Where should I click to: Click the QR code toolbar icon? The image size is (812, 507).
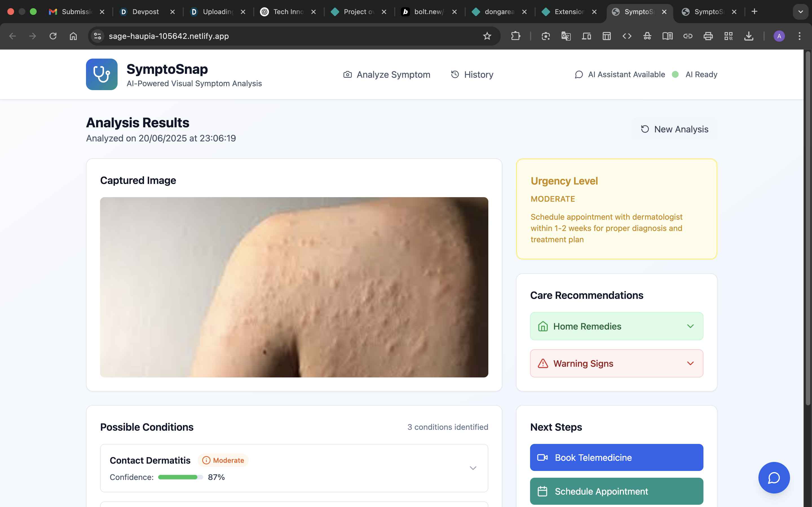click(728, 36)
